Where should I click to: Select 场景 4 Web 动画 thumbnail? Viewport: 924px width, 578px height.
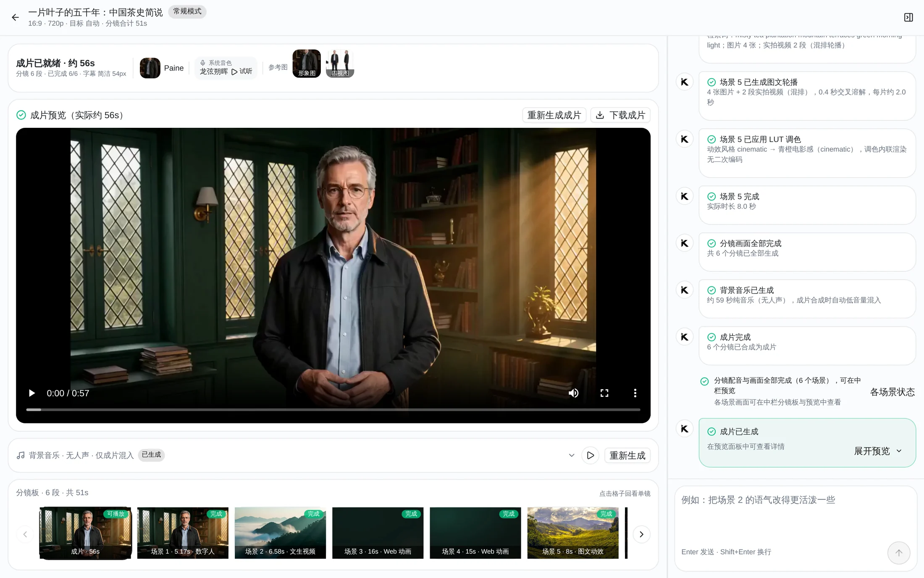(475, 533)
